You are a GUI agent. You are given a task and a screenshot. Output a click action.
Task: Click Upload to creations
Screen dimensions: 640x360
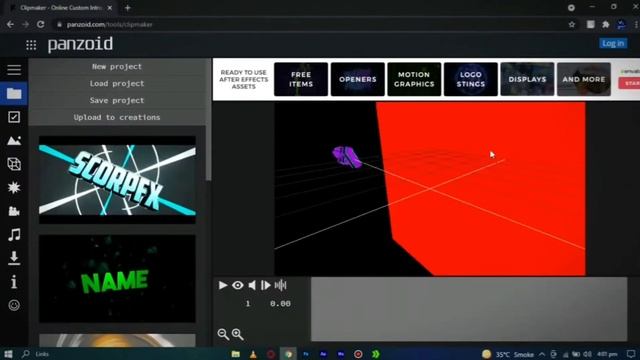point(117,117)
